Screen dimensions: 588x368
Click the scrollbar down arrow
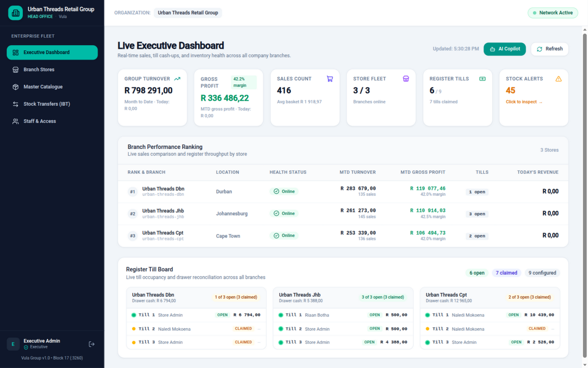click(585, 365)
